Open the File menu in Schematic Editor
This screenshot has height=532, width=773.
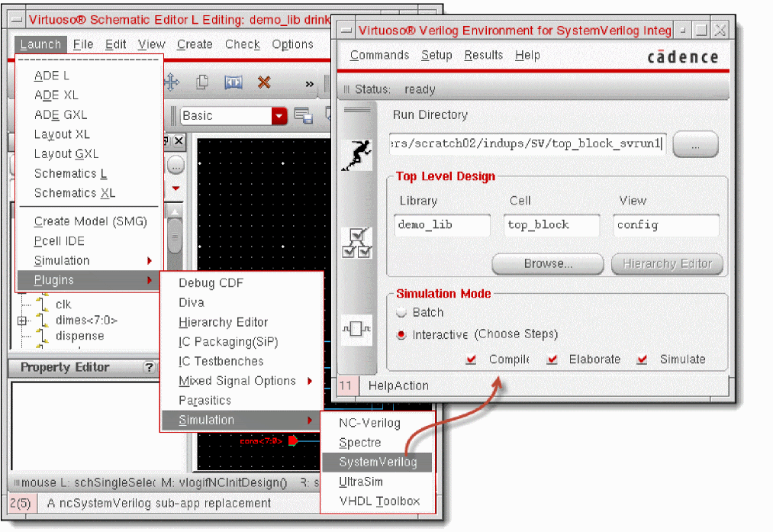point(83,44)
